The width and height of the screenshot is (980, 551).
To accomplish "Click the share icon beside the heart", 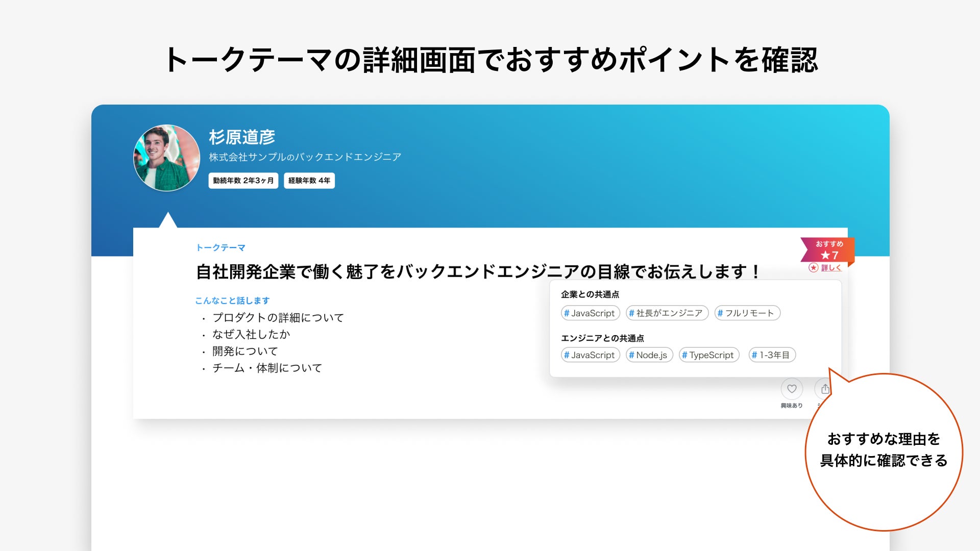I will (x=824, y=389).
